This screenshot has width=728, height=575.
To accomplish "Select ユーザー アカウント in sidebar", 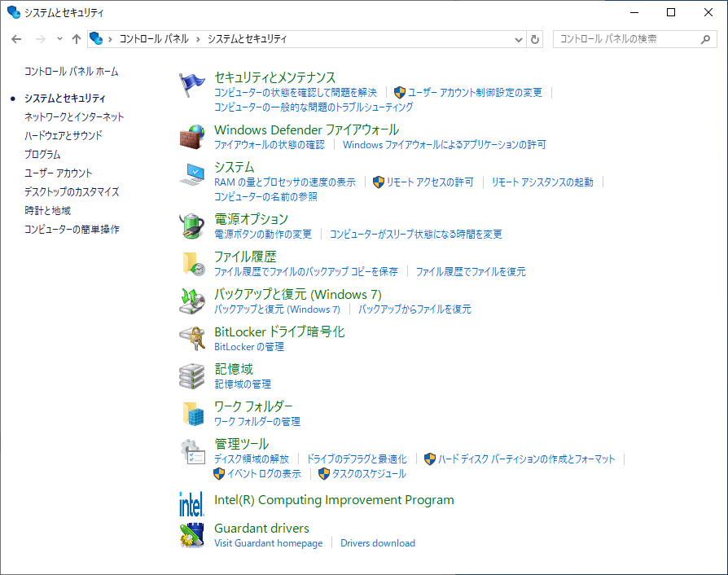I will pos(59,173).
